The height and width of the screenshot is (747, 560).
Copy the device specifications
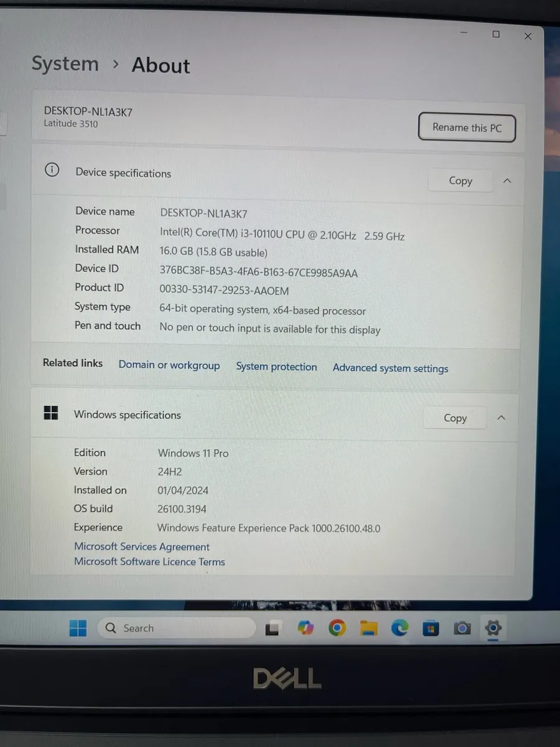[x=460, y=181]
